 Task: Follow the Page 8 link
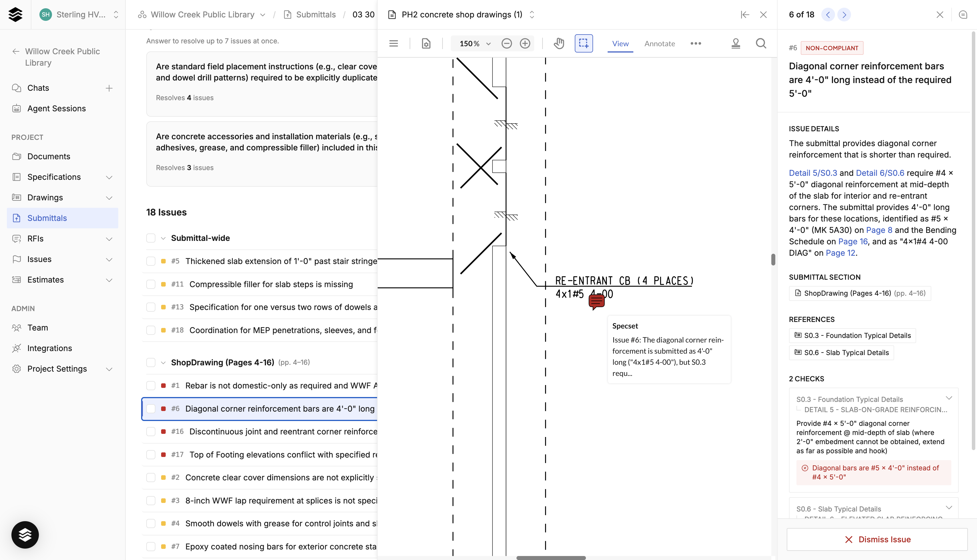(x=879, y=230)
